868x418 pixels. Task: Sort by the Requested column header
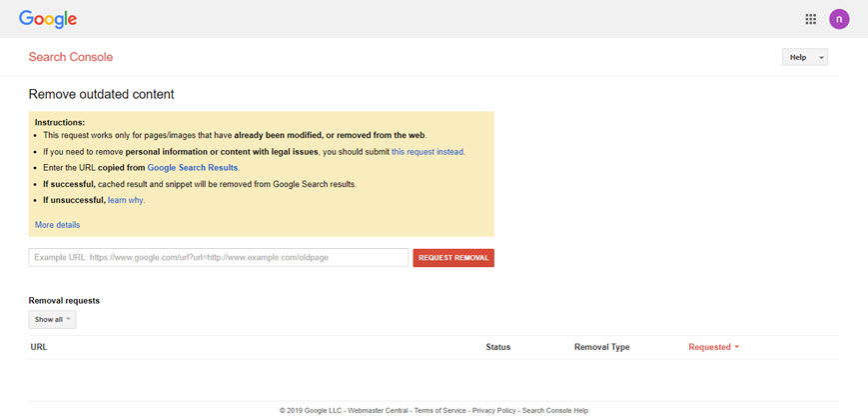point(713,347)
